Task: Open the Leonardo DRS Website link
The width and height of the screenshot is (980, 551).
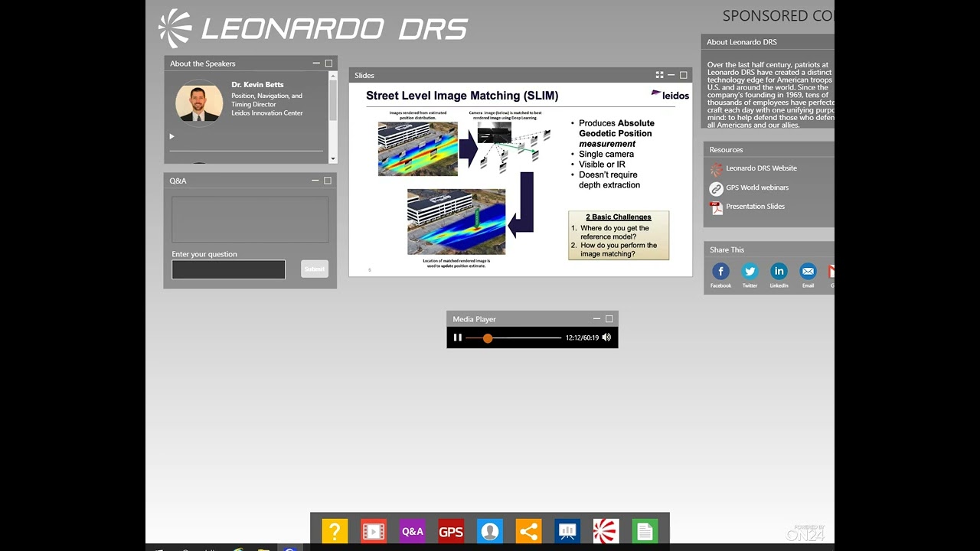Action: (x=761, y=168)
